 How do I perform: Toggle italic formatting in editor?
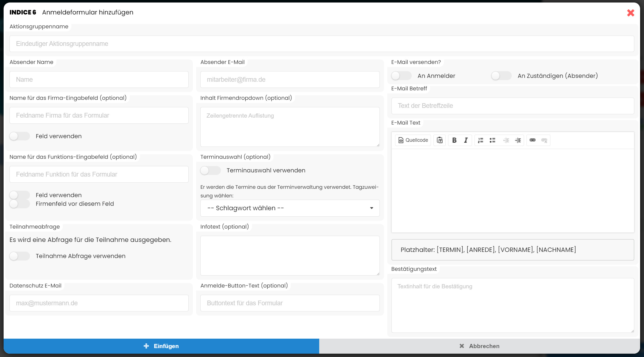[x=466, y=140]
